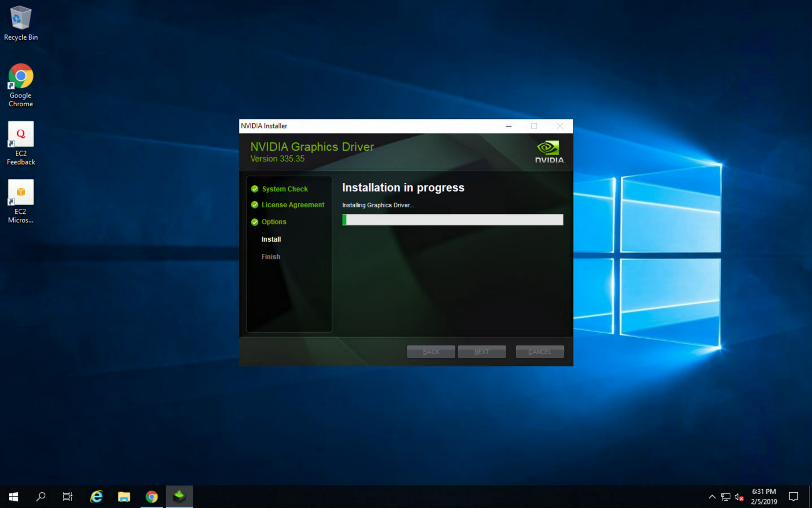Open the Action Center notifications icon
812x508 pixels.
click(x=793, y=496)
